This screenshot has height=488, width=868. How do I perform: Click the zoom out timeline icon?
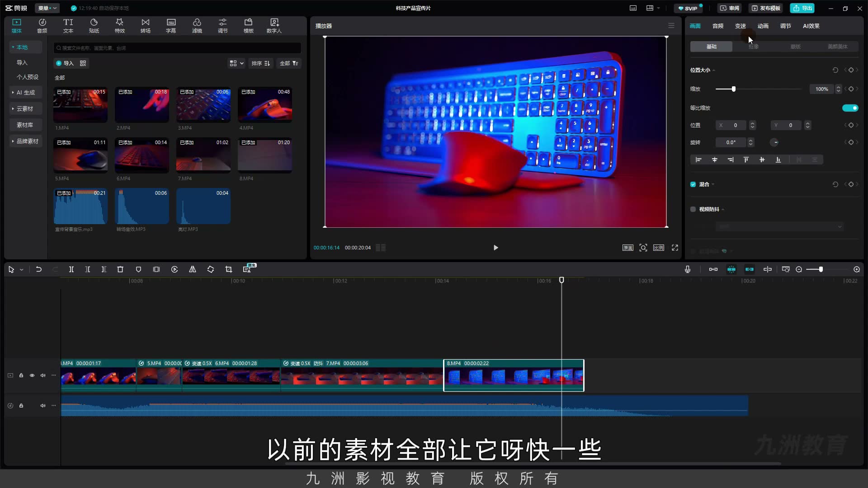coord(799,269)
